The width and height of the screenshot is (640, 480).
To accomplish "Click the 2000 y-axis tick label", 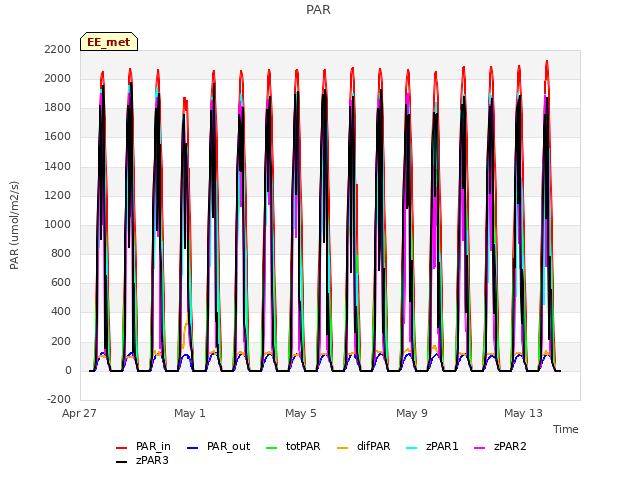I will pyautogui.click(x=58, y=78).
